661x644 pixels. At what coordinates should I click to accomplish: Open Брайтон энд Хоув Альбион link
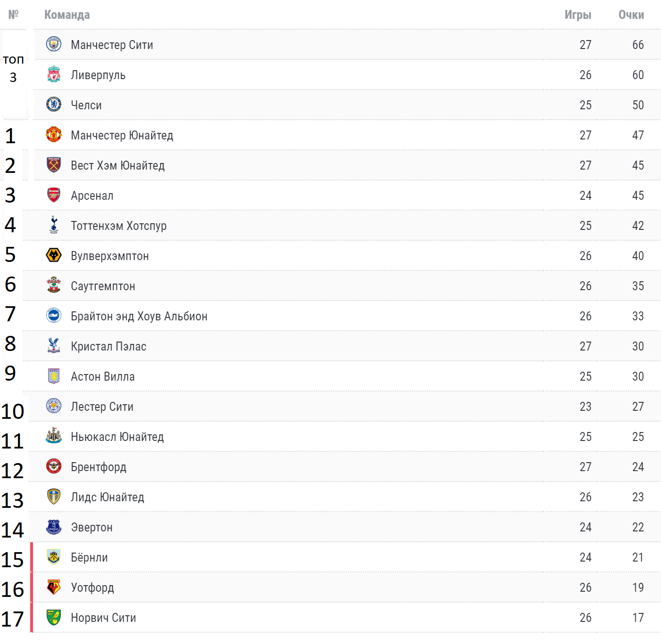pyautogui.click(x=139, y=316)
